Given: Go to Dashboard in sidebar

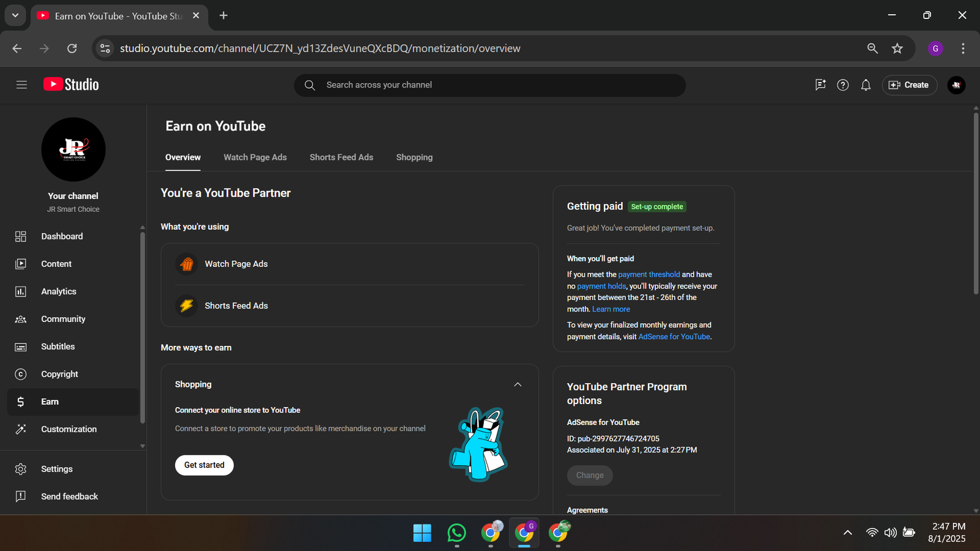Looking at the screenshot, I should (x=73, y=236).
